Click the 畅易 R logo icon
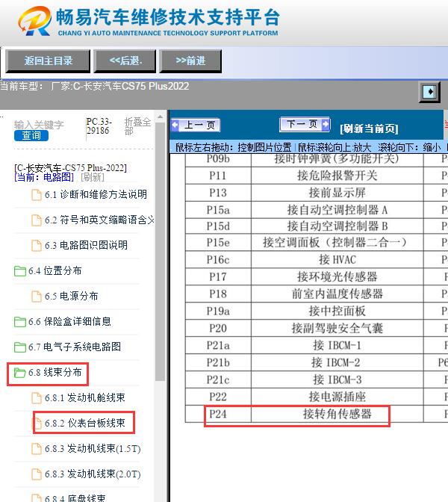 [x=34, y=21]
